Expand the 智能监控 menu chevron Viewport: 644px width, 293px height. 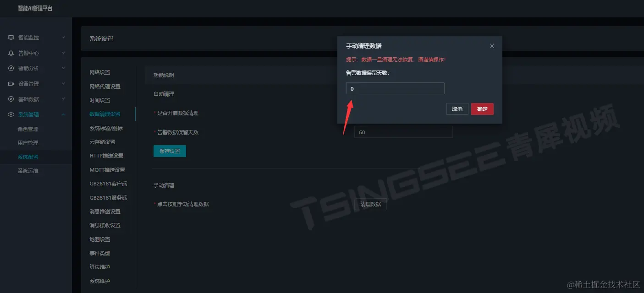point(63,38)
